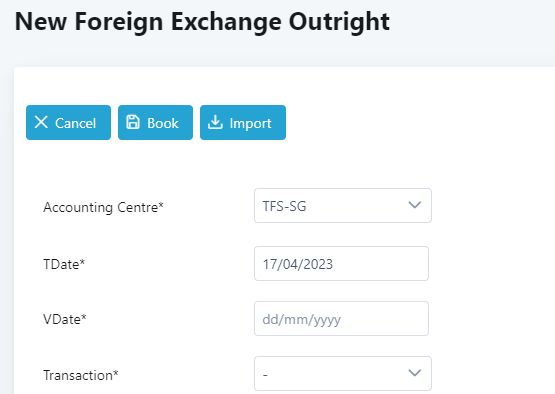The height and width of the screenshot is (394, 555).
Task: Click the Transaction field label
Action: tap(81, 375)
